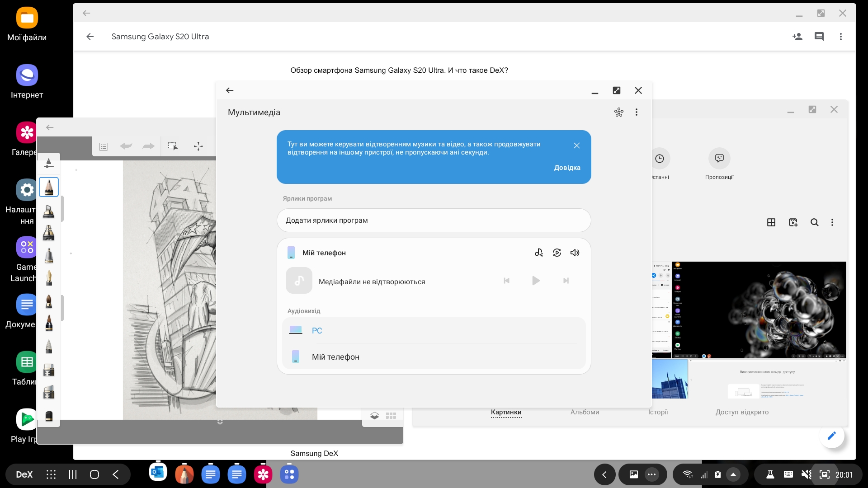Click the undo arrow in sketch app

pyautogui.click(x=126, y=146)
